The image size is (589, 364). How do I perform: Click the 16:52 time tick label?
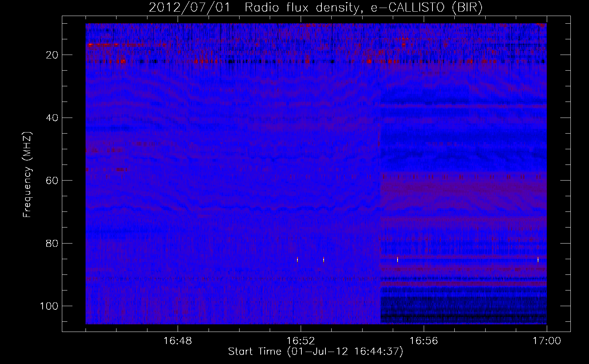tap(301, 341)
